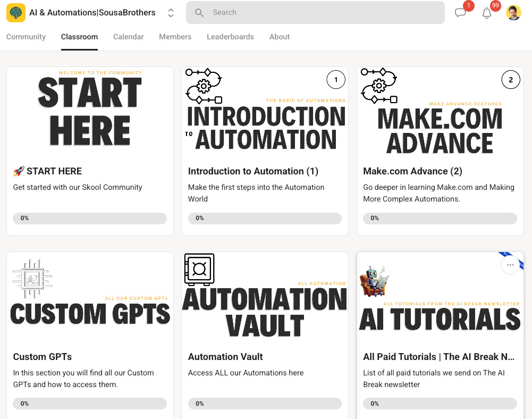
Task: Click the Make.com Advance (2) title
Action: (412, 171)
